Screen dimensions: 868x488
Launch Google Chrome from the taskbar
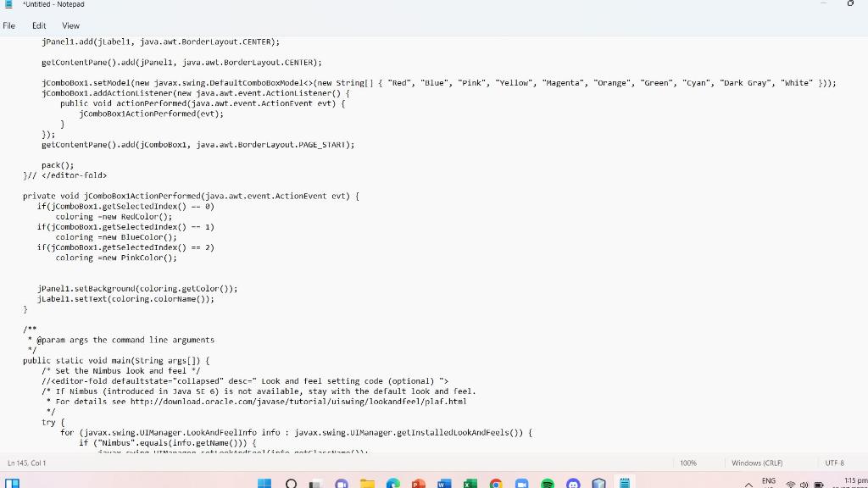pos(496,482)
